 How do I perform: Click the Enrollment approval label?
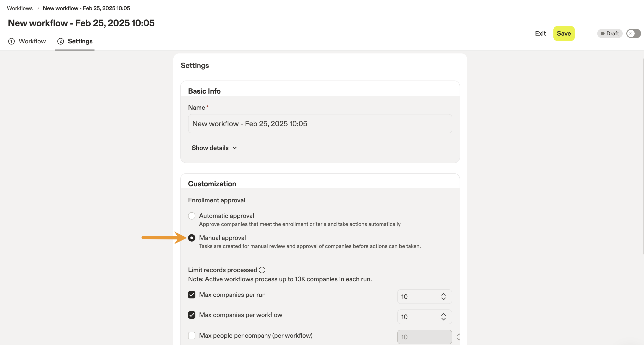pyautogui.click(x=217, y=200)
